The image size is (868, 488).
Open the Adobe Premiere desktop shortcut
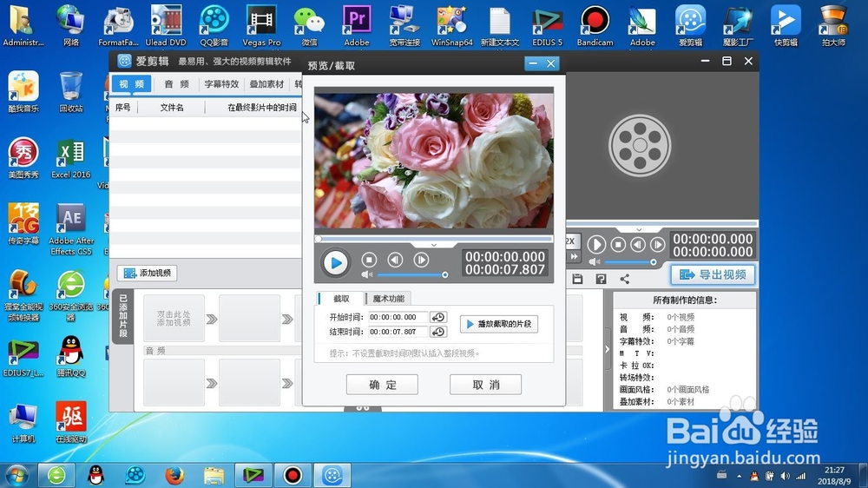[x=357, y=25]
